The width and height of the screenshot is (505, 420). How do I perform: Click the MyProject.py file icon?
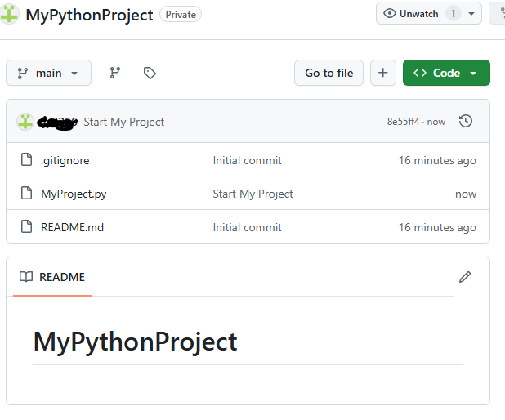coord(26,194)
